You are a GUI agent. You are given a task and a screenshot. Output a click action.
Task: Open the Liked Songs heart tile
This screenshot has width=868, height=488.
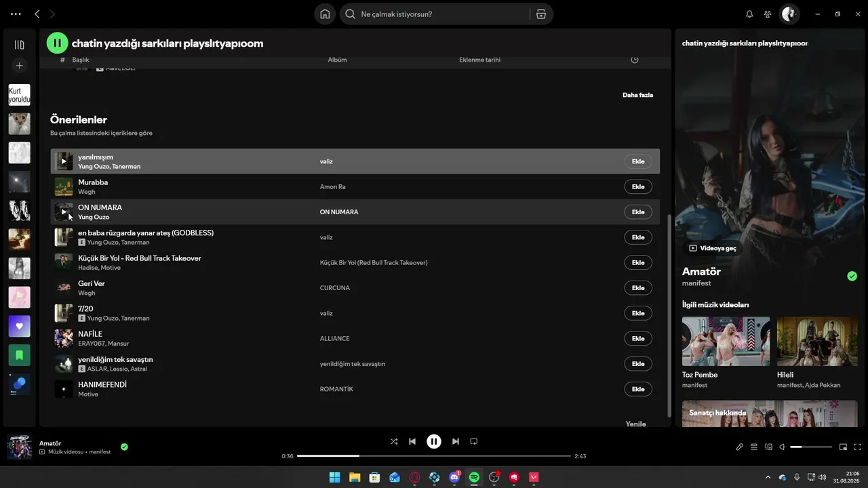[19, 326]
